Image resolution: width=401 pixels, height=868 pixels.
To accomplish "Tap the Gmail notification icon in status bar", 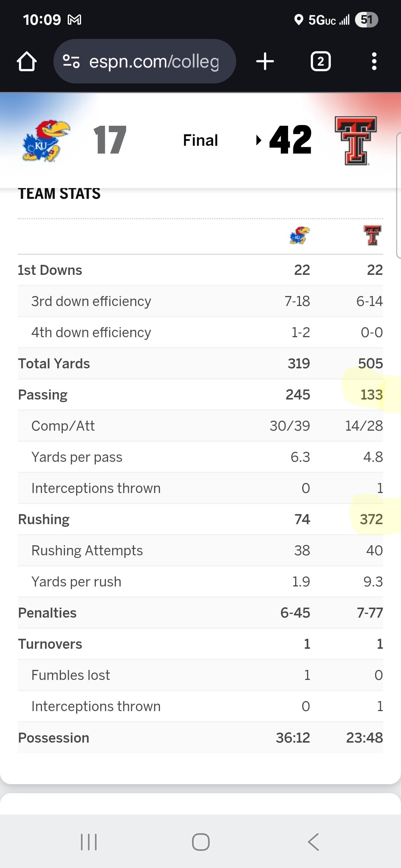I will click(75, 20).
